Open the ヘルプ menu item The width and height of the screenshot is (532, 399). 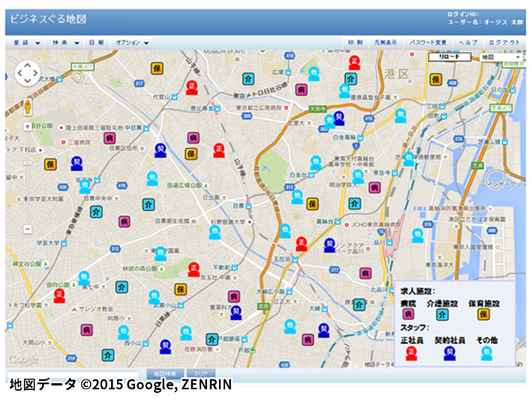(x=468, y=43)
